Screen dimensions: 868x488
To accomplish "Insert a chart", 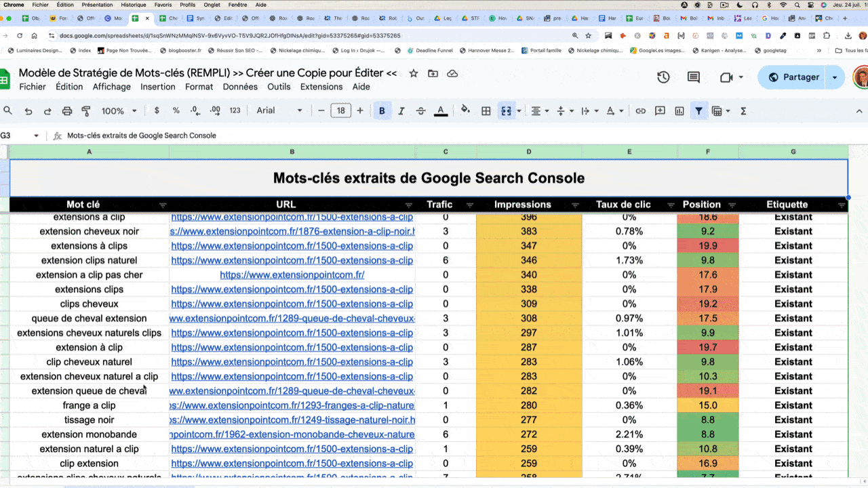I will pyautogui.click(x=679, y=110).
